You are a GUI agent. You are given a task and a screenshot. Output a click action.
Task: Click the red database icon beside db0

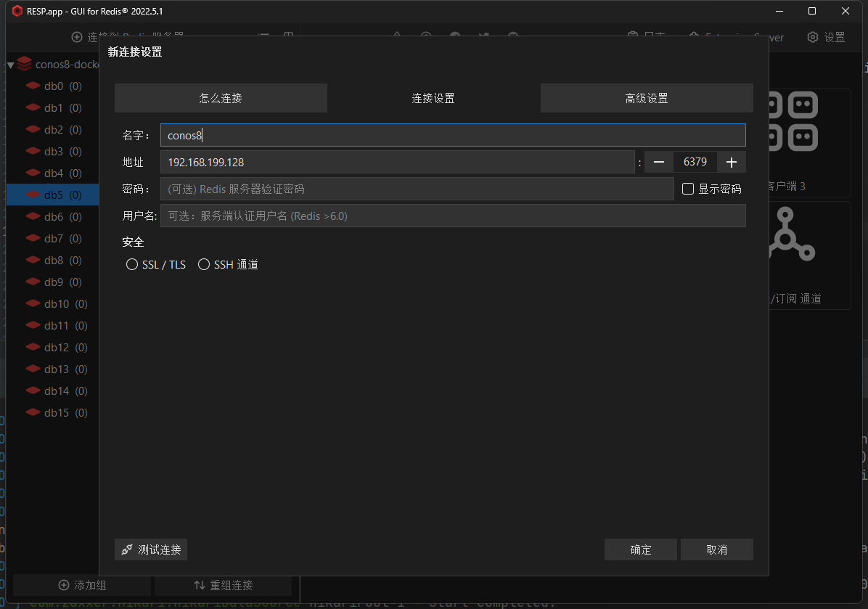(33, 85)
